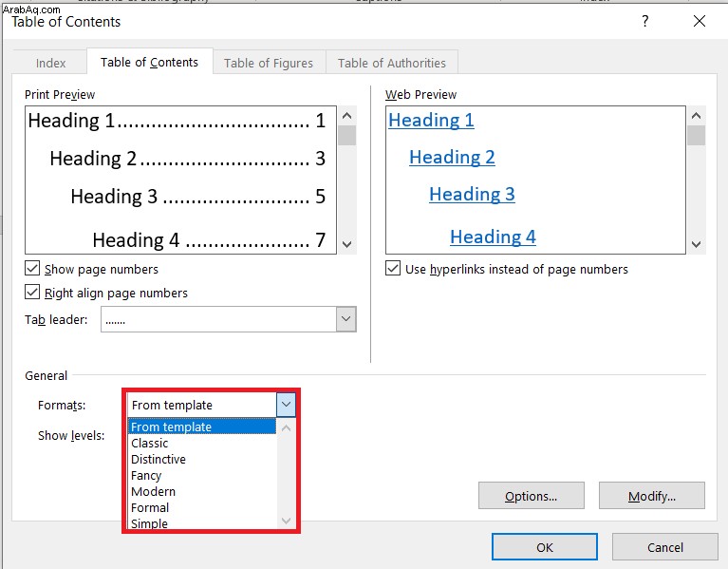Viewport: 728px width, 569px height.
Task: Click Heading 1 link in Web Preview
Action: (x=431, y=121)
